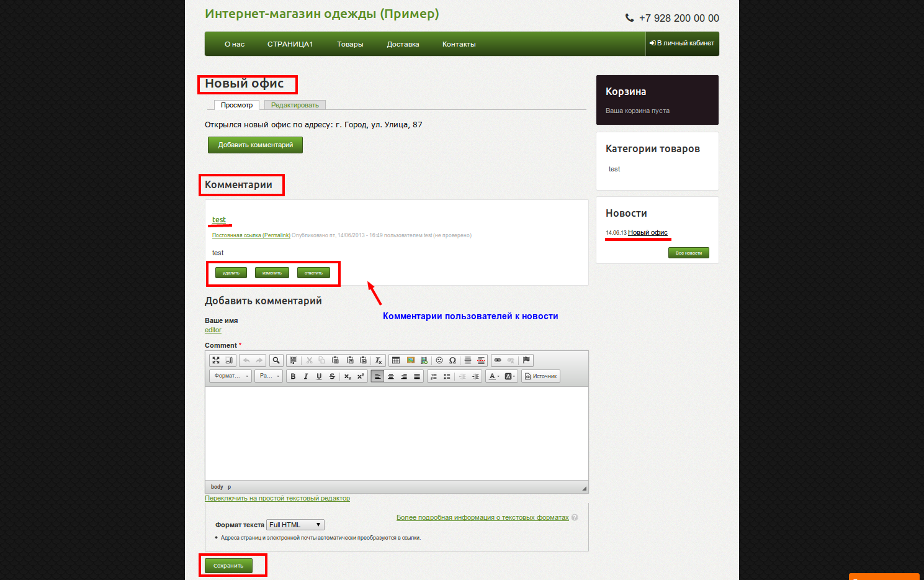Screen dimensions: 924x580
Task: Open the Контакты menu item
Action: tap(459, 44)
